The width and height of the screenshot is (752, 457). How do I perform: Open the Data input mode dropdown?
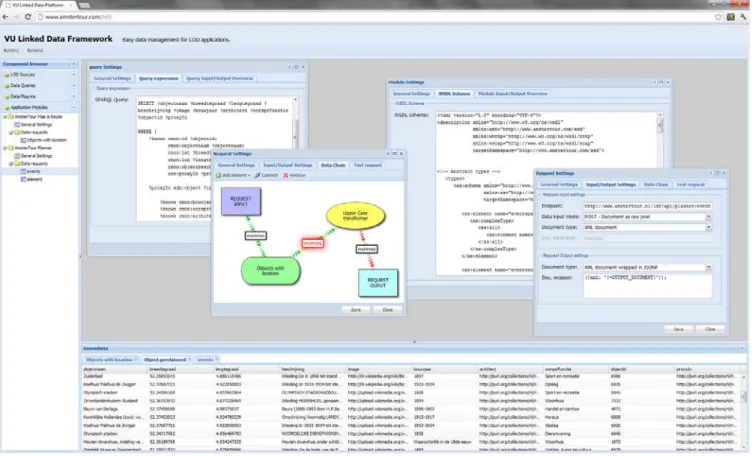click(708, 217)
